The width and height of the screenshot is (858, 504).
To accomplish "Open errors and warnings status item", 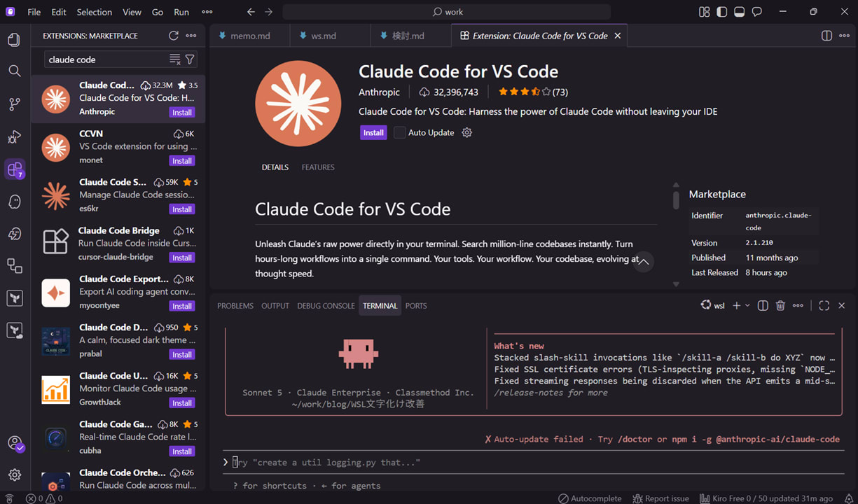I will (x=44, y=498).
